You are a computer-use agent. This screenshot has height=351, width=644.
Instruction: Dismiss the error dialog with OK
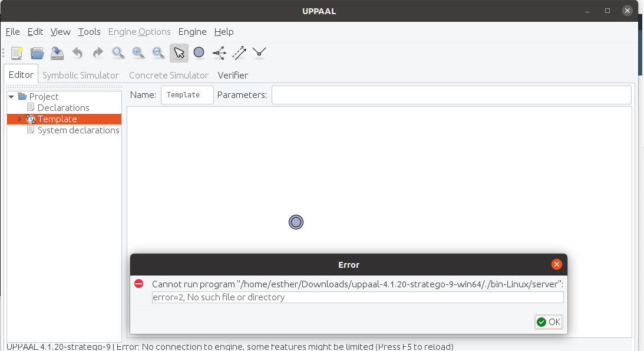click(548, 322)
